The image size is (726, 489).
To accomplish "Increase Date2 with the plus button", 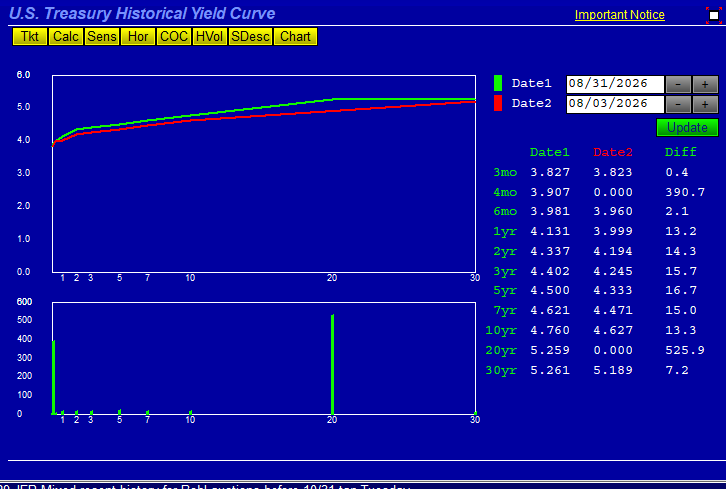I will pos(705,104).
